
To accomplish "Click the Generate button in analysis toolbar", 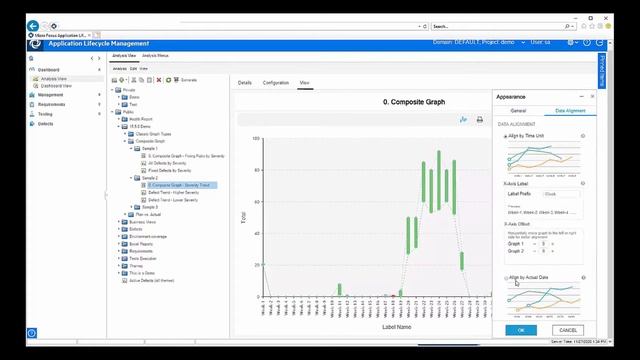I will (x=185, y=80).
